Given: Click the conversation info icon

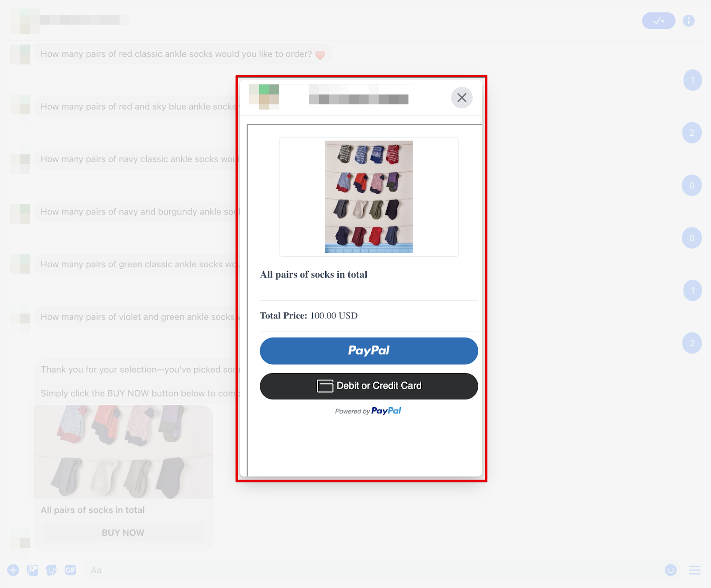Looking at the screenshot, I should coord(688,20).
